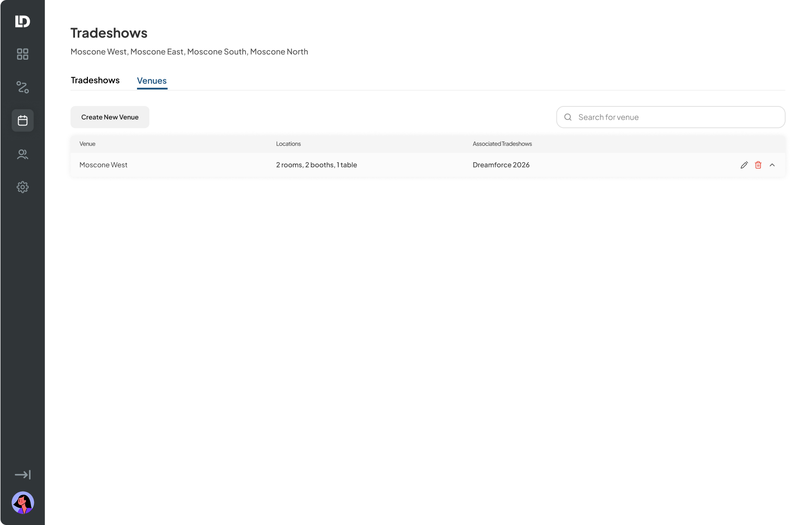Click the user profile avatar
Screen dimensions: 812x525
point(22,503)
